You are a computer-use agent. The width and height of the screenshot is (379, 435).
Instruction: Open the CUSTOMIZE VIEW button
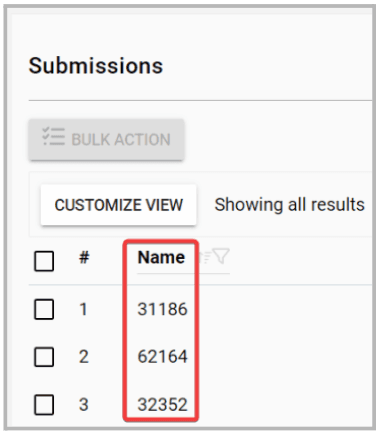(x=118, y=205)
